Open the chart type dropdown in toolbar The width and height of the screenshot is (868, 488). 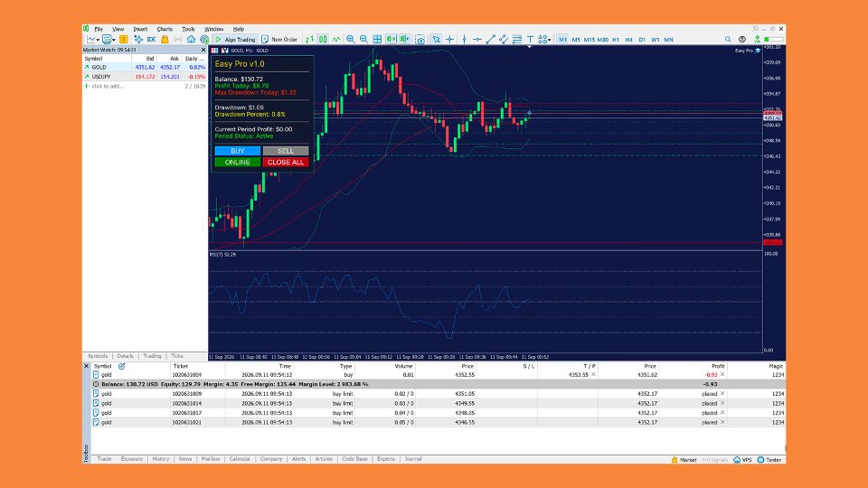[x=93, y=39]
